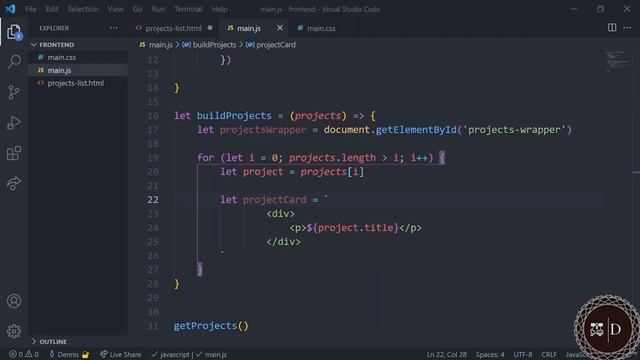Click Ln 22, Col 28 status item
The width and height of the screenshot is (640, 360).
[x=447, y=354]
